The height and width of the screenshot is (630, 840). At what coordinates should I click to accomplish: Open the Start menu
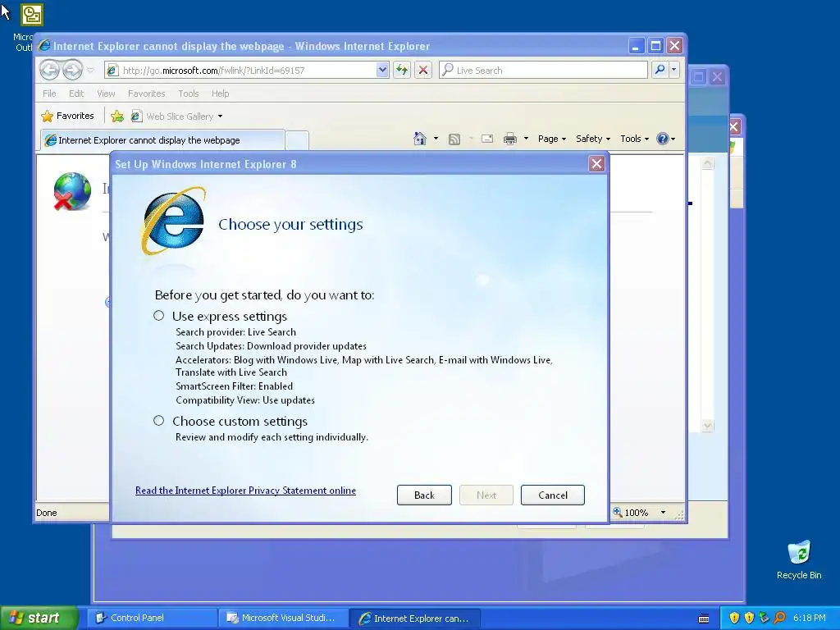pyautogui.click(x=39, y=618)
